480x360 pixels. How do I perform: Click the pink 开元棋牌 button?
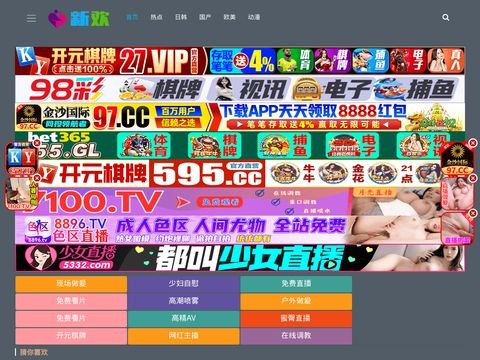(x=71, y=336)
